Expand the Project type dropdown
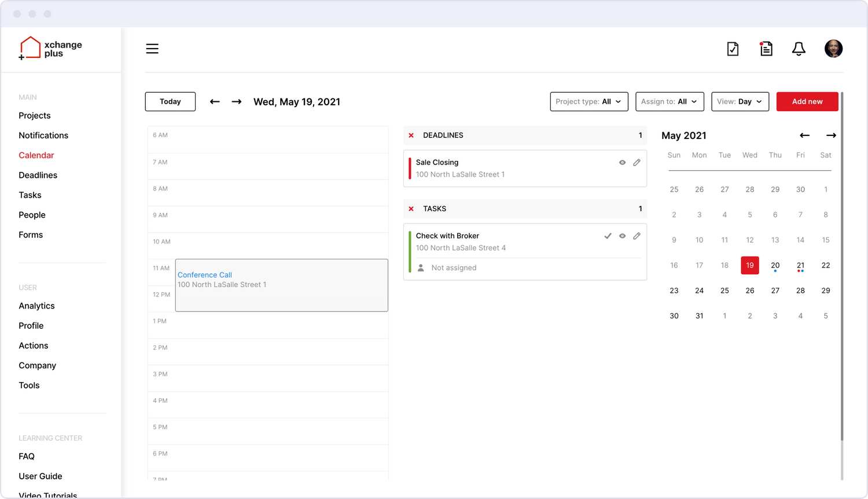This screenshot has width=868, height=499. (589, 102)
